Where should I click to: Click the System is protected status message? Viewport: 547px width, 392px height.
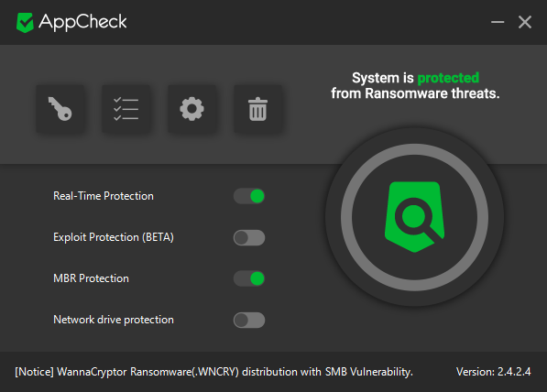coord(415,86)
